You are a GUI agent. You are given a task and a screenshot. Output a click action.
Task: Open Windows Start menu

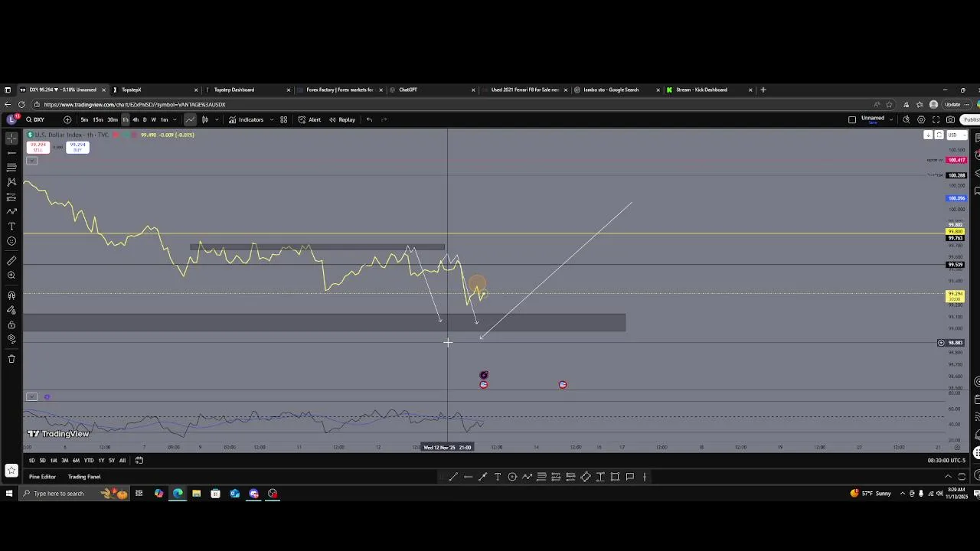8,494
